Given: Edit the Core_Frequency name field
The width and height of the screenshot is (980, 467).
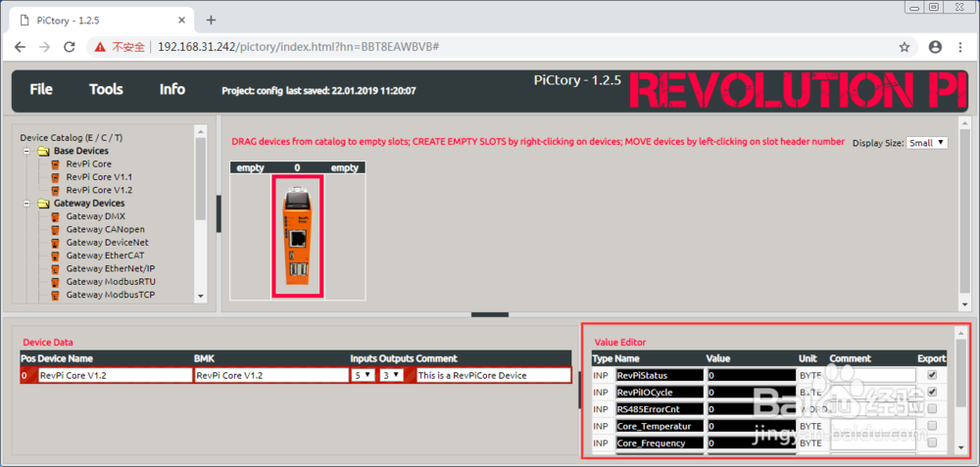Looking at the screenshot, I should tap(660, 443).
